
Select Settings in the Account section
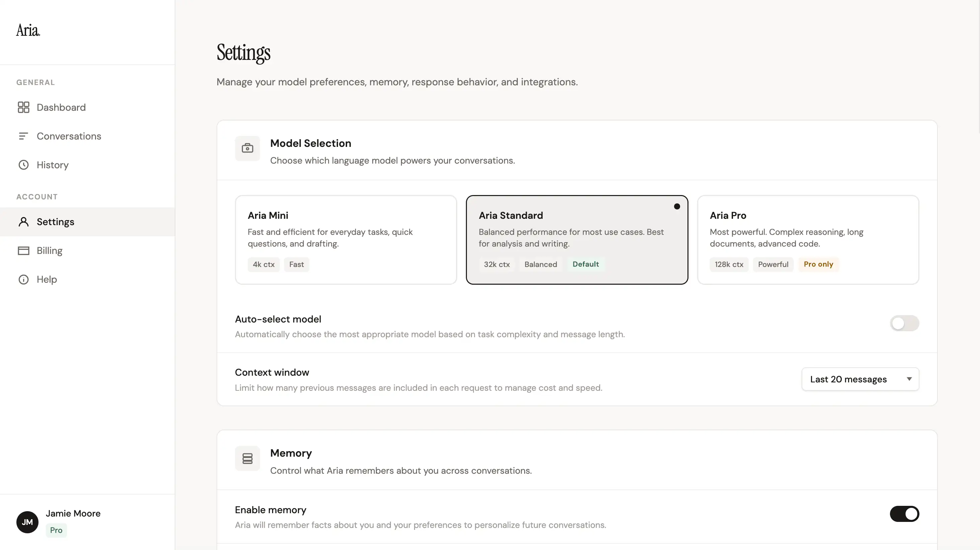click(x=87, y=222)
